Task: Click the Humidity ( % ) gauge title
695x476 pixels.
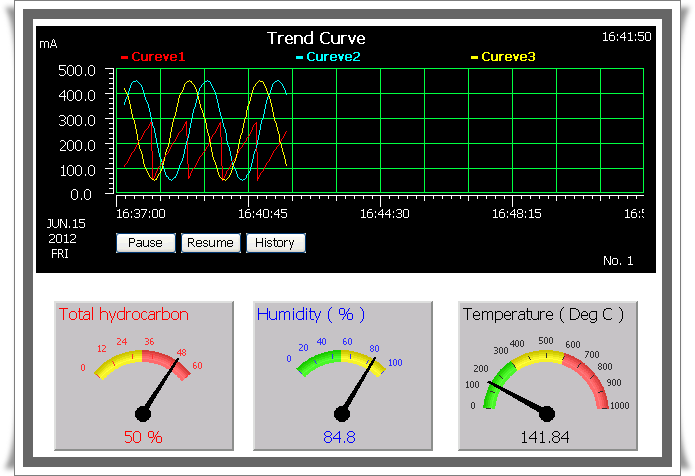Action: point(311,314)
